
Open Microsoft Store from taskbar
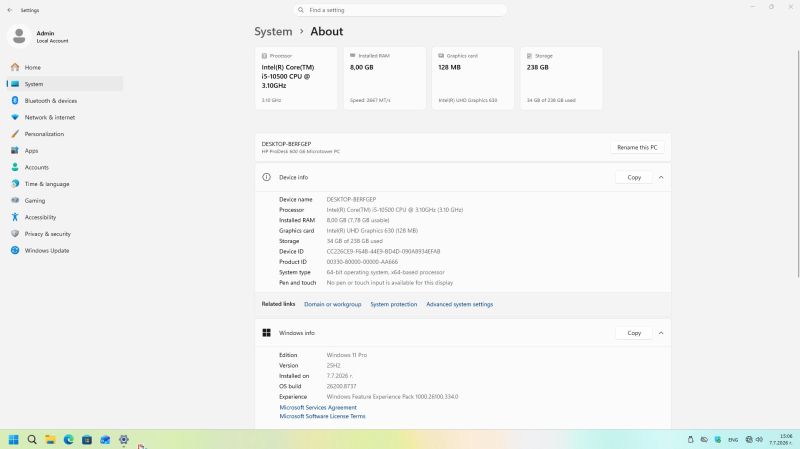[87, 439]
